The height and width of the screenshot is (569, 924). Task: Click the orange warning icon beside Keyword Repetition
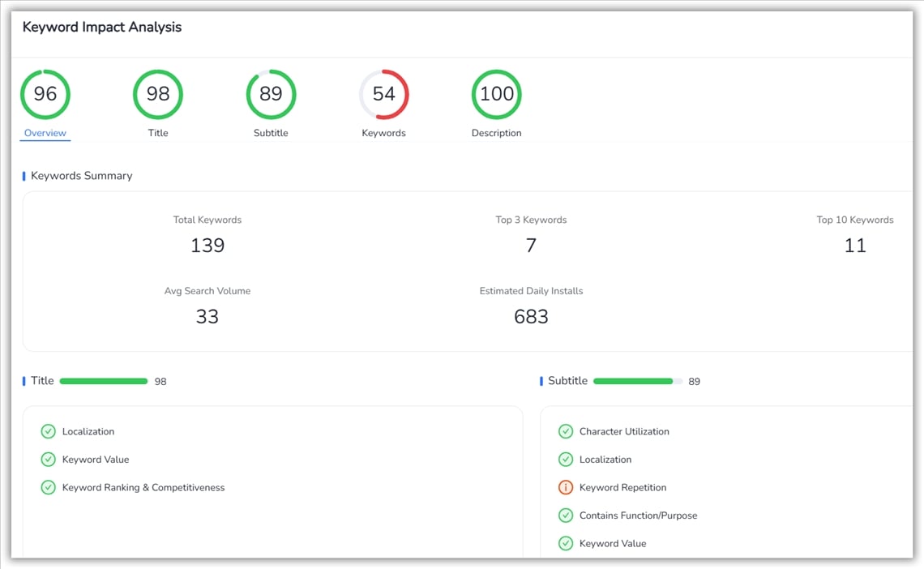tap(566, 487)
